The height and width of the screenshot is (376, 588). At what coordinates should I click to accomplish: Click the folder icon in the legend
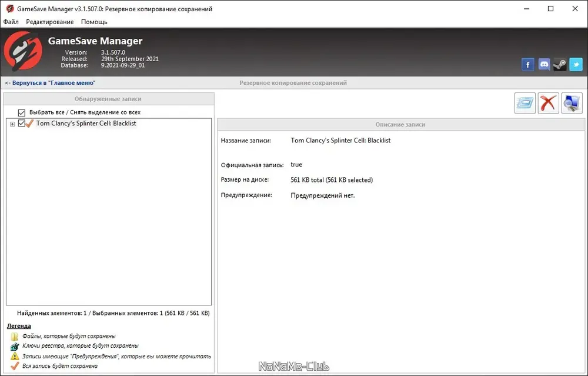[15, 336]
